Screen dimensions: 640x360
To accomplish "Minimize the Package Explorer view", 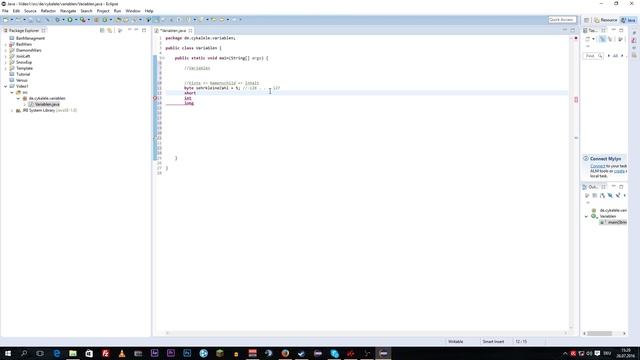I will pos(136,30).
